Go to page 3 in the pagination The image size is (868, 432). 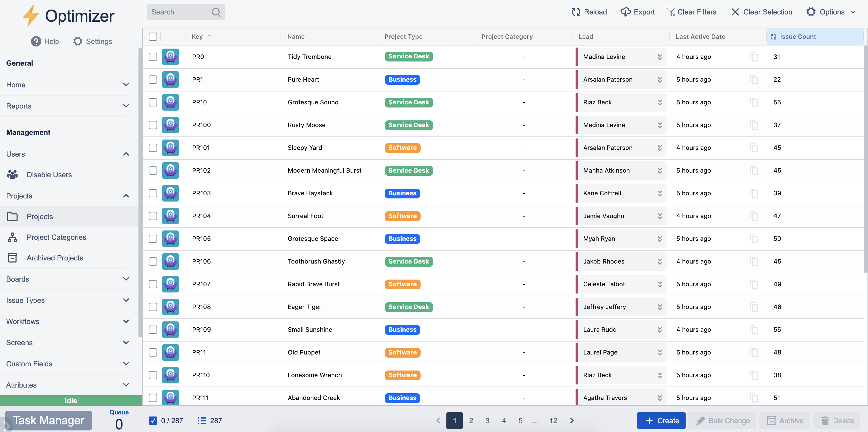click(487, 421)
